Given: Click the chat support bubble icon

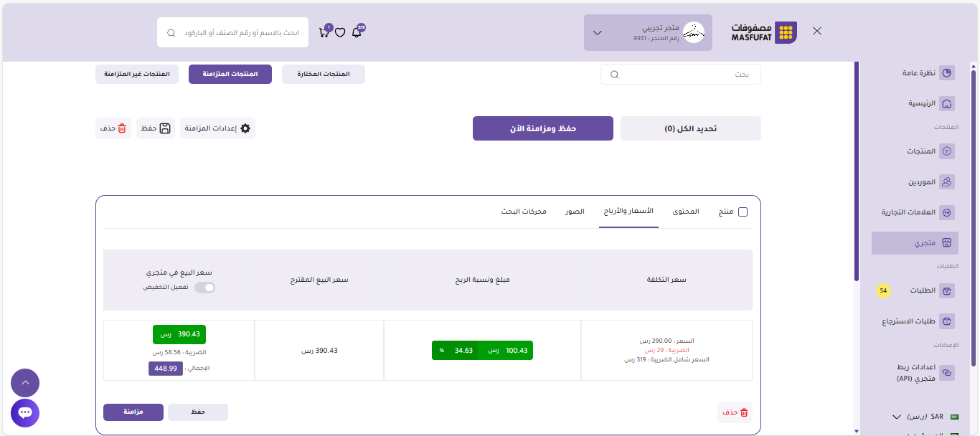Looking at the screenshot, I should (25, 413).
